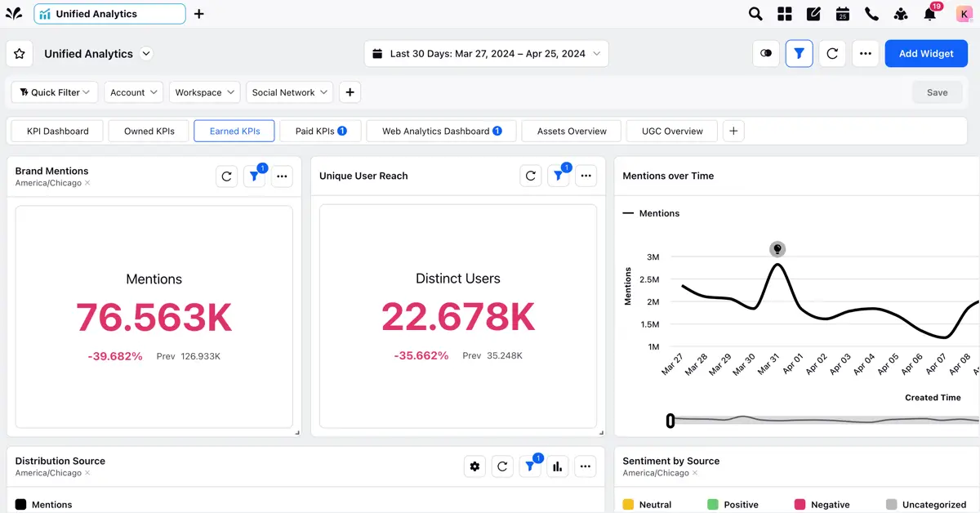Screen dimensions: 980x513
Task: Favorite the Unified Analytics dashboard via star icon
Action: 19,53
